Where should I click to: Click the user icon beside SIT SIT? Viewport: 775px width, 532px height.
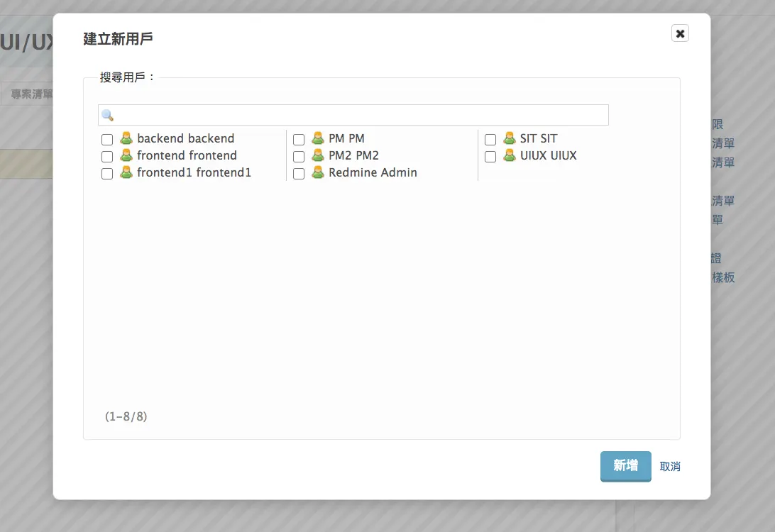[x=510, y=138]
